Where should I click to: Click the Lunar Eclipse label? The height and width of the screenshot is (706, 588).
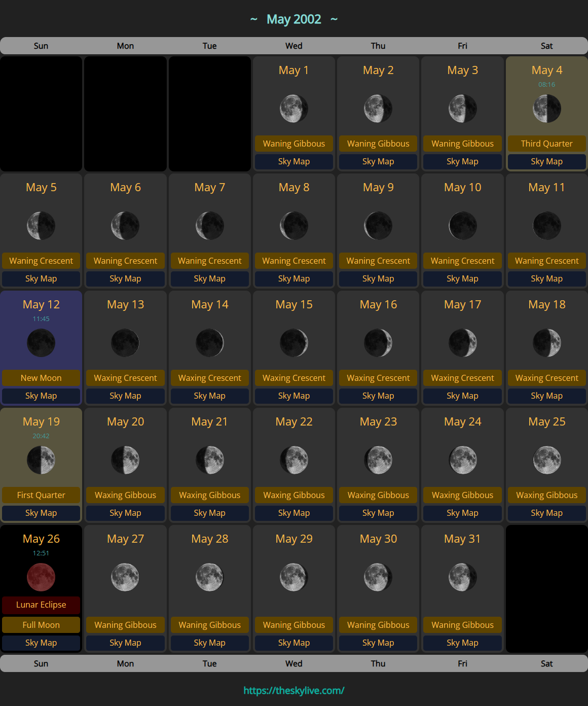41,605
